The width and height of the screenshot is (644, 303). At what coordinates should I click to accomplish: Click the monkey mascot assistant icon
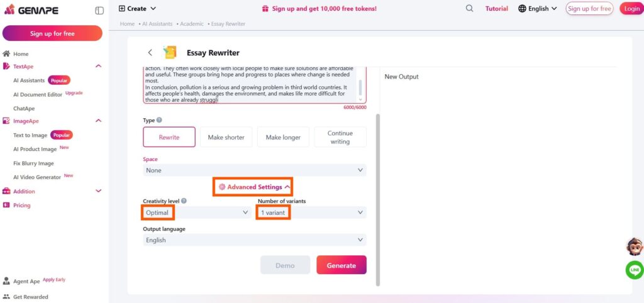[635, 246]
